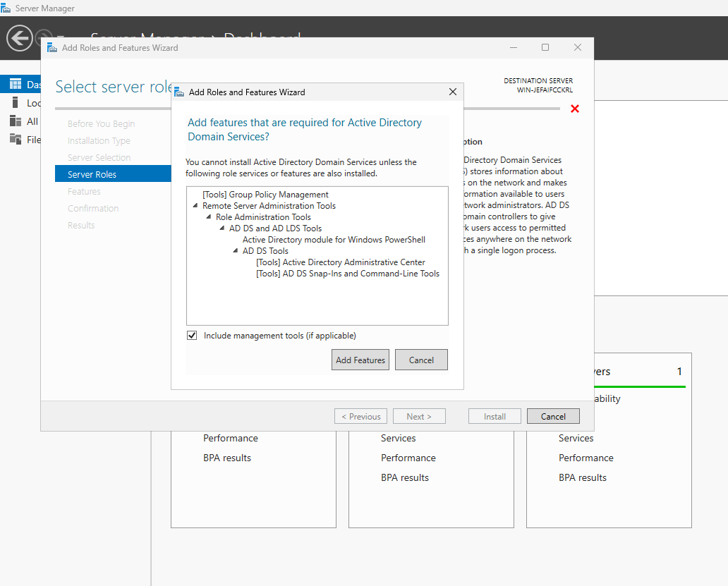The height and width of the screenshot is (586, 728).
Task: Click the inner wizard dialog title icon
Action: 178,92
